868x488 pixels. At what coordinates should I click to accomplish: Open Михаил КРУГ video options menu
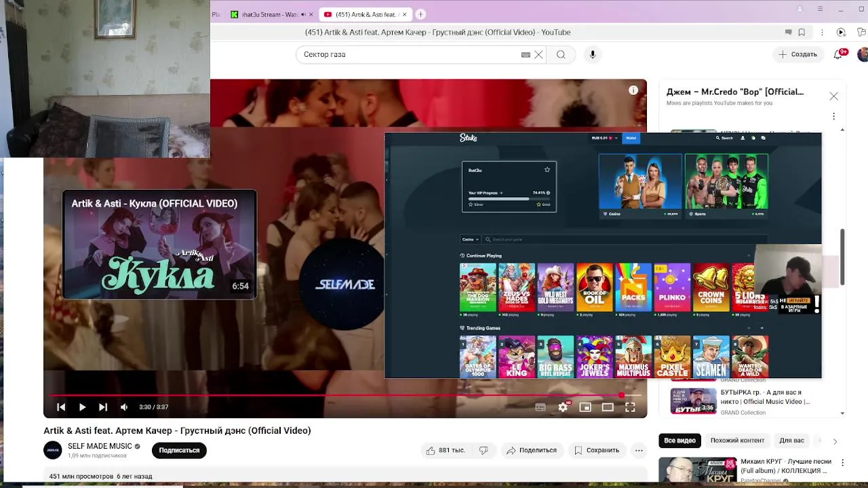[843, 463]
